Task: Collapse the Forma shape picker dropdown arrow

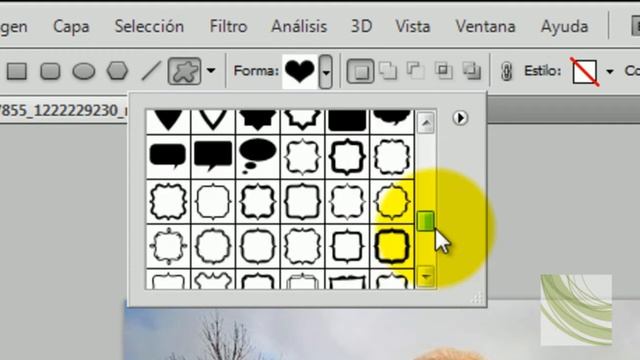Action: point(325,71)
